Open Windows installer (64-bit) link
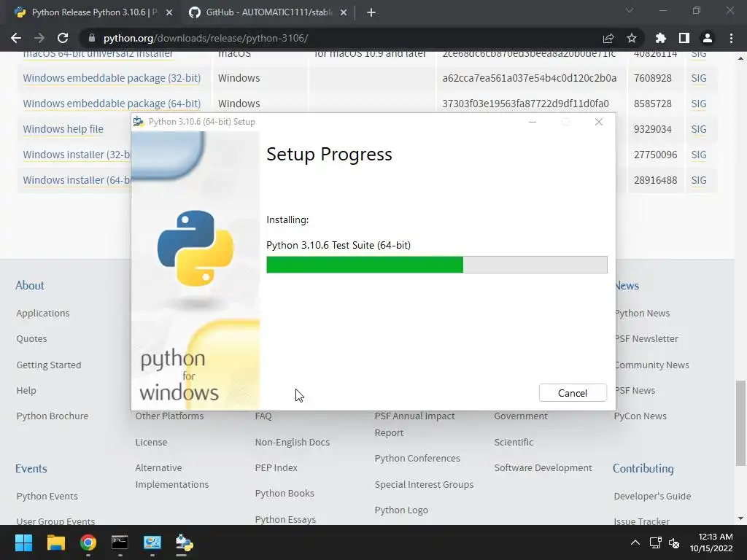Viewport: 747px width, 560px height. 77,180
